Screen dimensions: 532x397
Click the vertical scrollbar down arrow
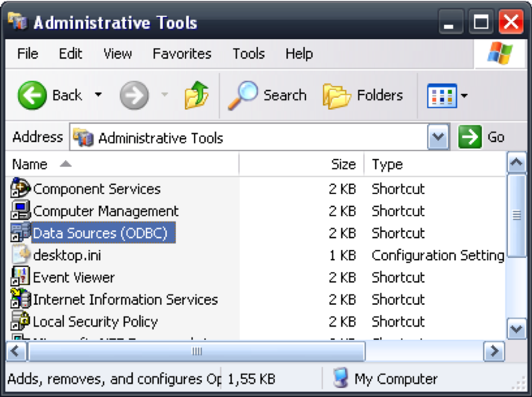coord(516,329)
